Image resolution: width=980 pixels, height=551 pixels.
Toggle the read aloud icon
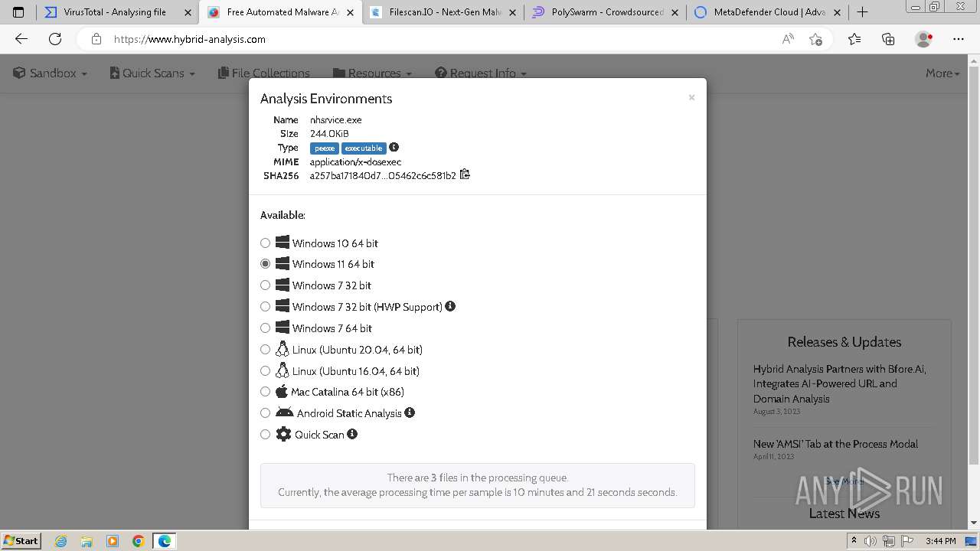[x=788, y=39]
